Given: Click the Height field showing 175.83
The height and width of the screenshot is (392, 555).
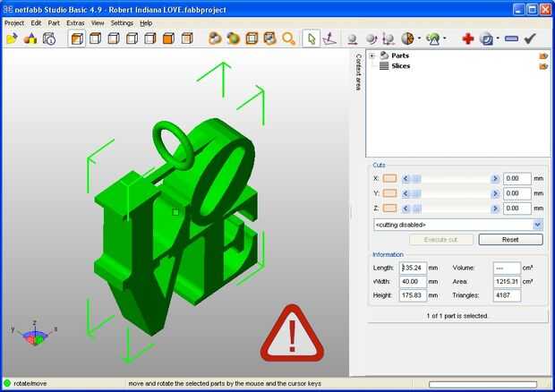Looking at the screenshot, I should (413, 295).
